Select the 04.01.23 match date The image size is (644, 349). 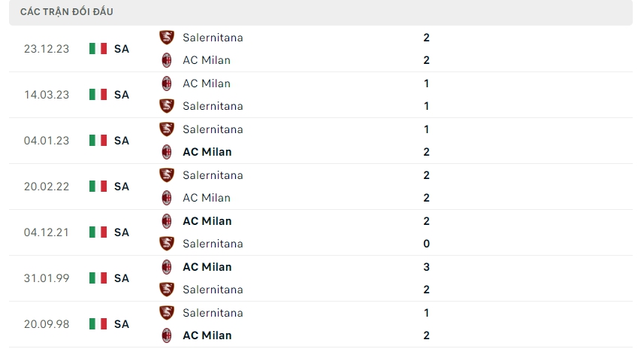pos(47,141)
